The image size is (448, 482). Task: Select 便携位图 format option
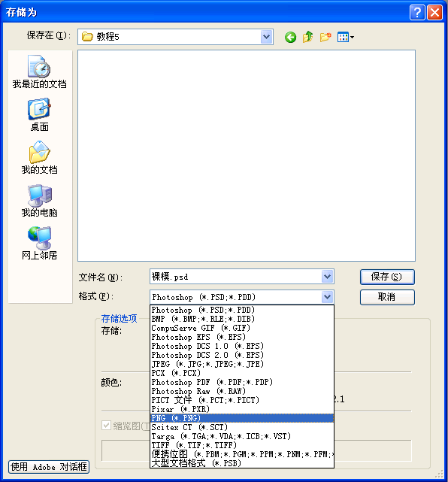click(x=242, y=454)
